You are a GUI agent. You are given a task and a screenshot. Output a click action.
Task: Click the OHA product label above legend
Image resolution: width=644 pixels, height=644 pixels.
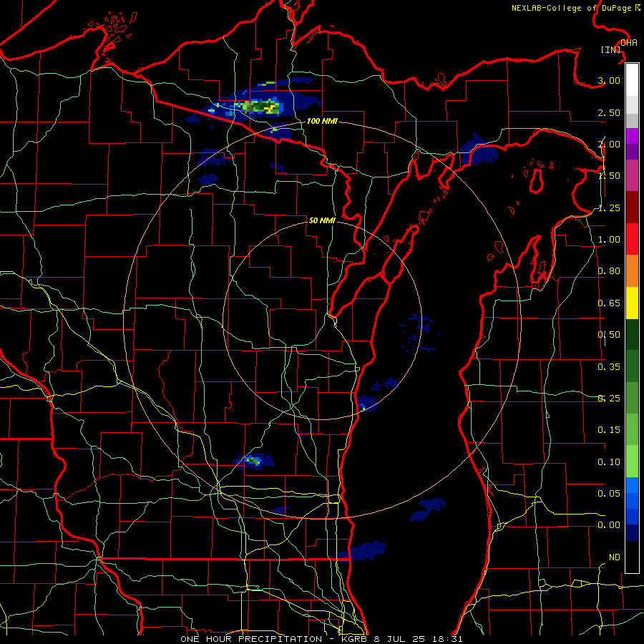629,43
